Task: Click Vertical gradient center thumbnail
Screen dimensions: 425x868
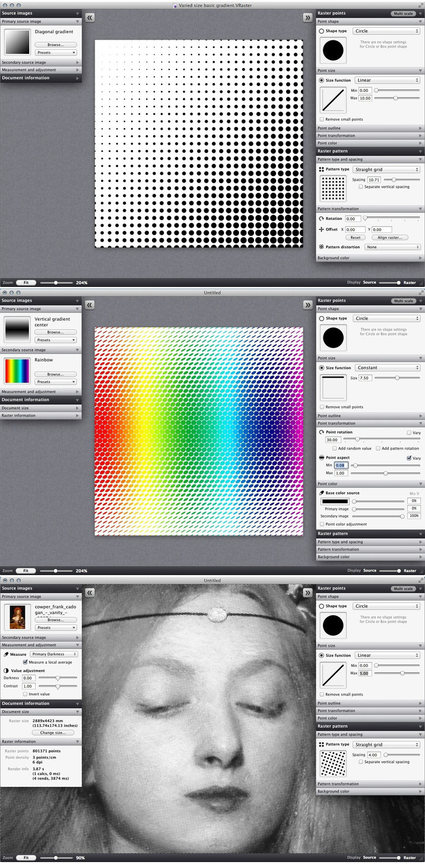Action: click(x=17, y=329)
